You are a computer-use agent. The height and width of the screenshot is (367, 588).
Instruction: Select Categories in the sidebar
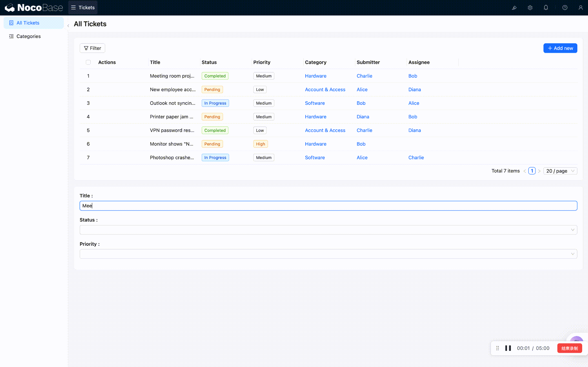coord(28,36)
